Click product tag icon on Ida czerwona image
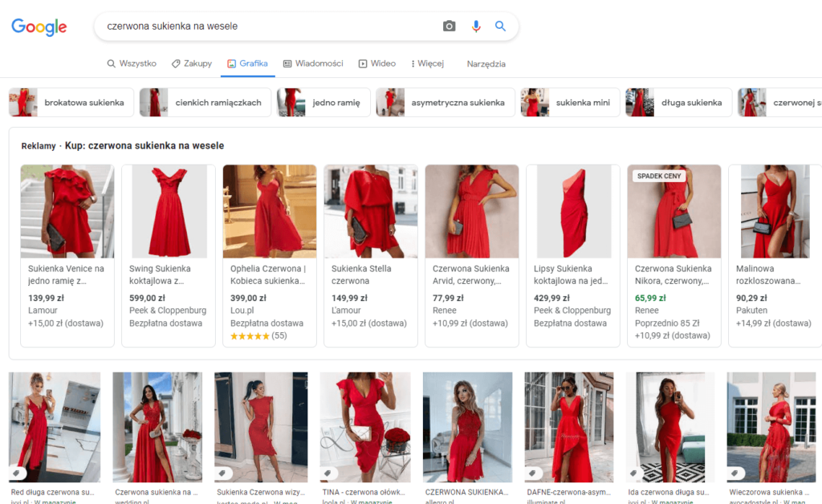Image resolution: width=822 pixels, height=504 pixels. coord(634,473)
